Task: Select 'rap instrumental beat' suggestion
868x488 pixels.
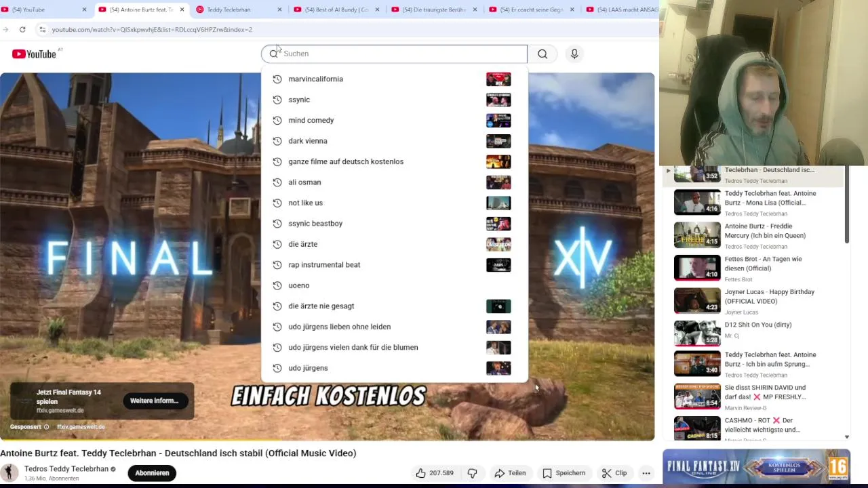Action: coord(394,265)
